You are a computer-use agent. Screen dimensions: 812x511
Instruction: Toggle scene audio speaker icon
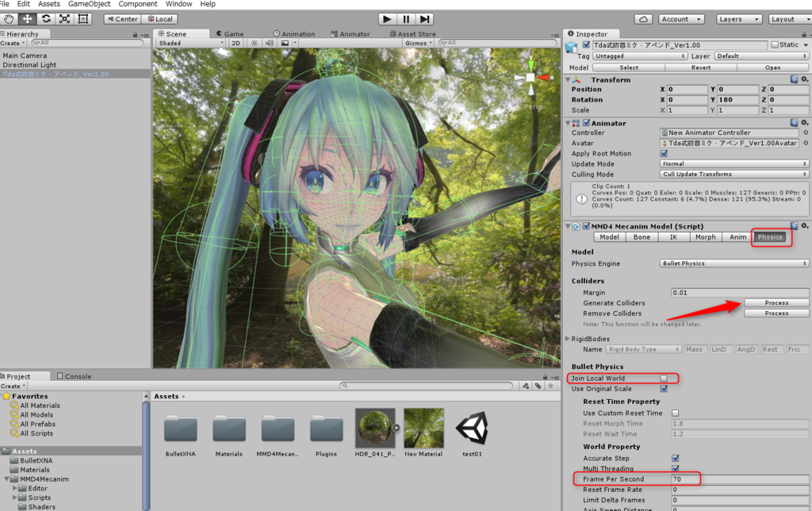(270, 43)
